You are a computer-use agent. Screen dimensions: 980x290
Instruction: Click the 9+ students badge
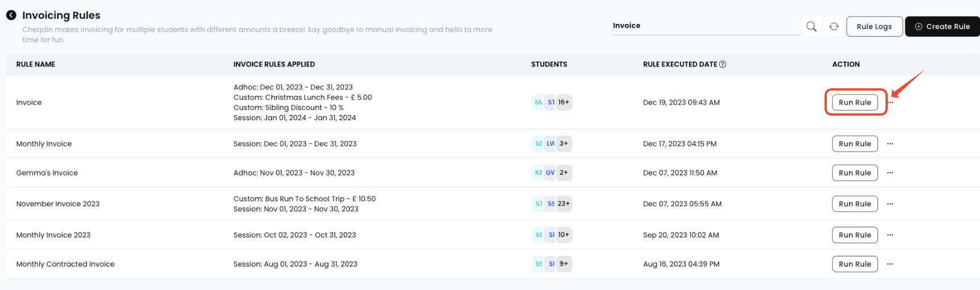tap(564, 264)
